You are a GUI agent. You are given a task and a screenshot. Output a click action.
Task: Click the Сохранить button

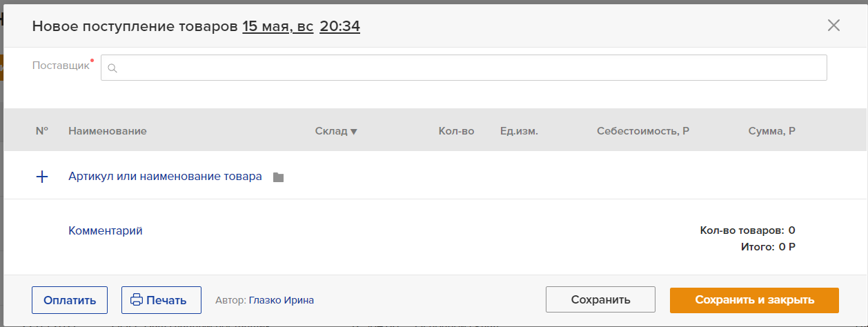600,300
